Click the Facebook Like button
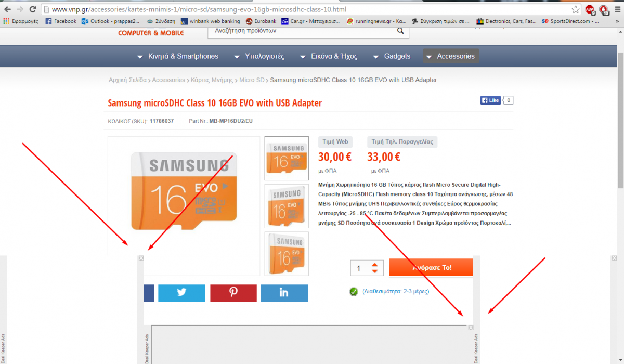The image size is (624, 364). pos(490,100)
